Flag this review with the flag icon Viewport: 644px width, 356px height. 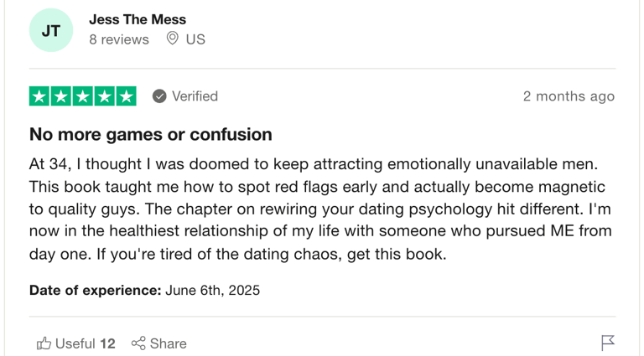pyautogui.click(x=608, y=343)
